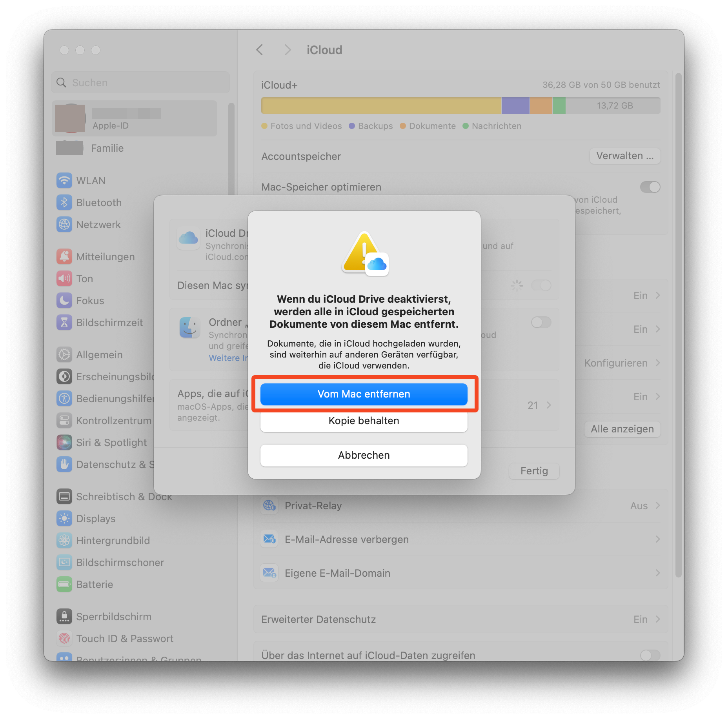The image size is (728, 719).
Task: Select the Bildschirmzeit hourglass icon
Action: pos(64,323)
